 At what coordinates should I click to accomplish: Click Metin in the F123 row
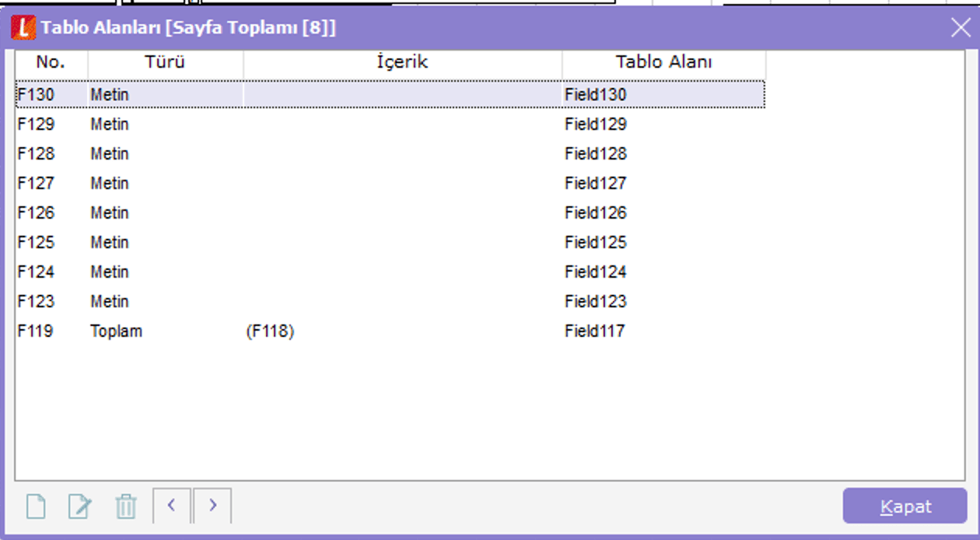tap(110, 301)
